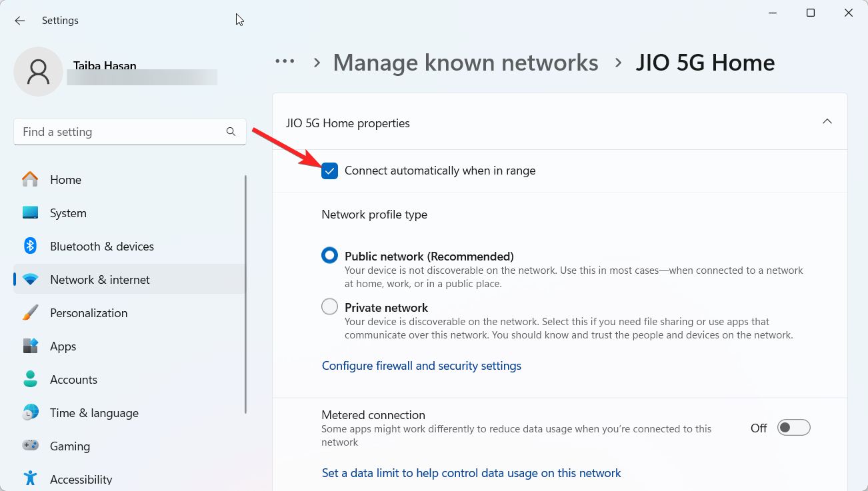This screenshot has width=868, height=491.
Task: Open Time & language settings
Action: [x=129, y=413]
